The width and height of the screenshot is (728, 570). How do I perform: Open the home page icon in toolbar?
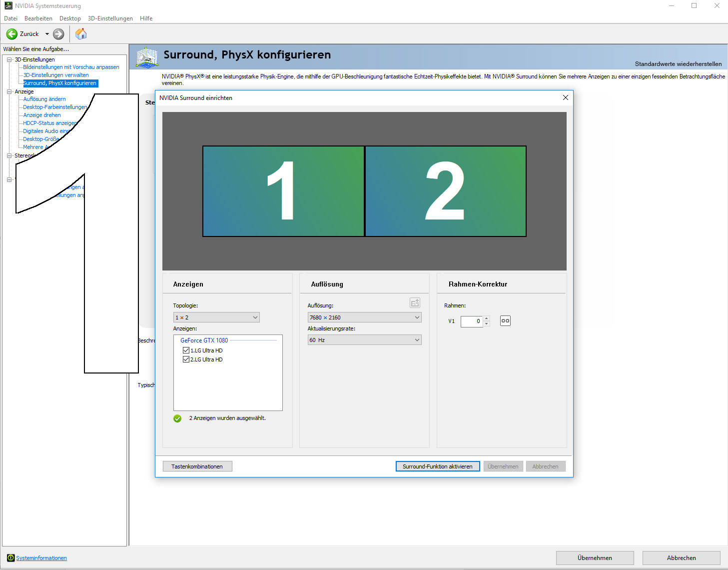point(81,34)
